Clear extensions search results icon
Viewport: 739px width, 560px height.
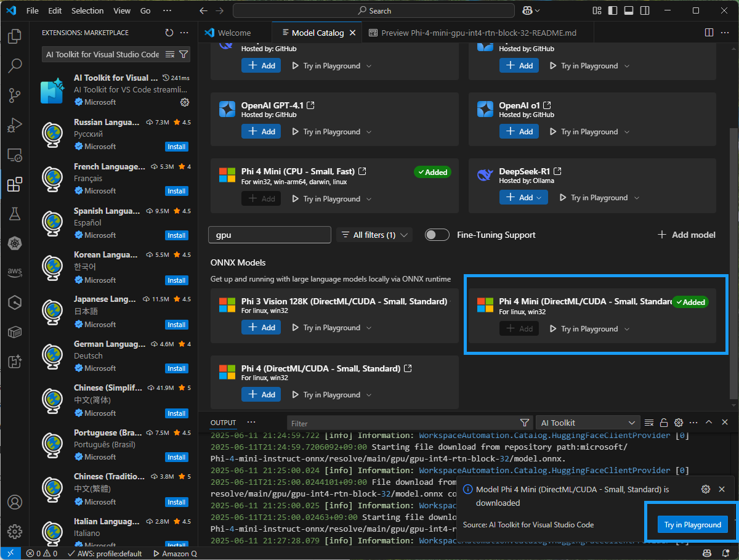point(170,54)
